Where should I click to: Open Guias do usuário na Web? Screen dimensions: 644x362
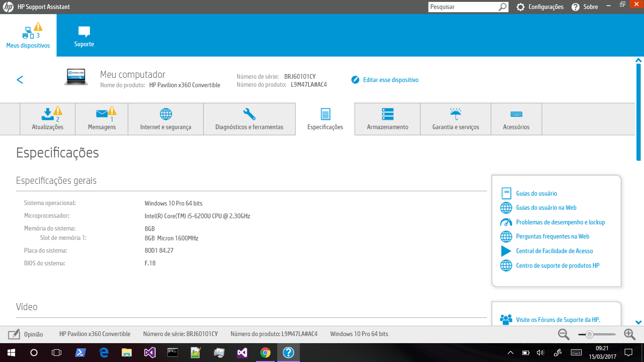click(x=546, y=207)
